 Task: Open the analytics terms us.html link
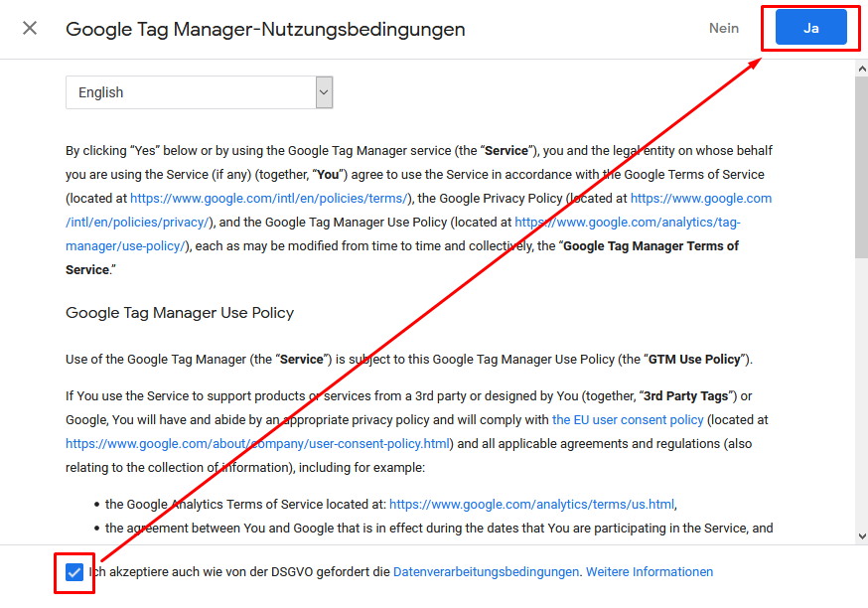coord(531,505)
